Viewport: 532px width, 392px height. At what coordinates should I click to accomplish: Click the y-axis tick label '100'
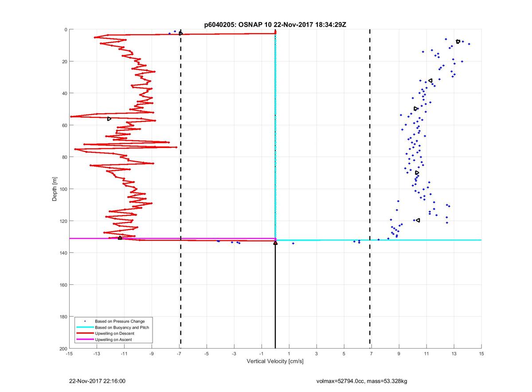coord(63,189)
